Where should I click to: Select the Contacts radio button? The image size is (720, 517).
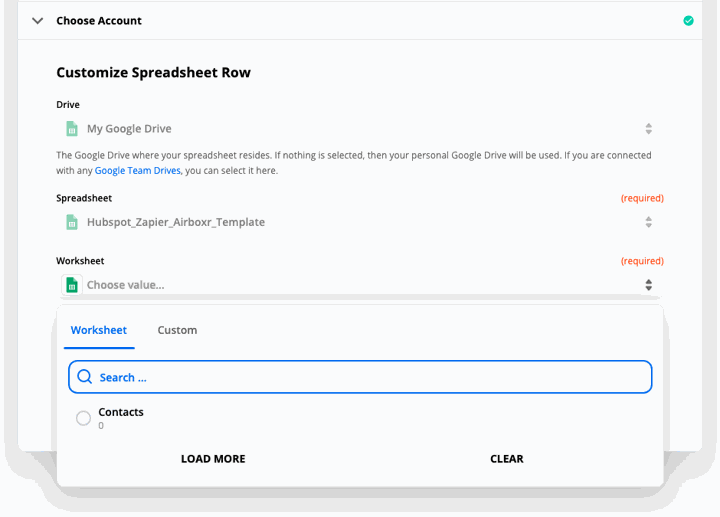point(83,418)
